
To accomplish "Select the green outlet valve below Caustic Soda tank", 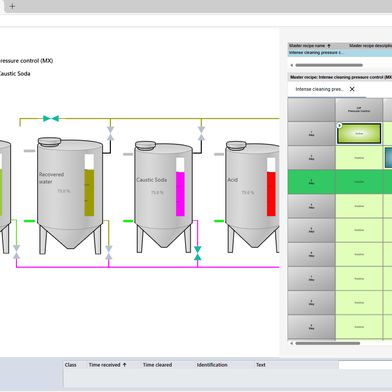I will coord(198,253).
